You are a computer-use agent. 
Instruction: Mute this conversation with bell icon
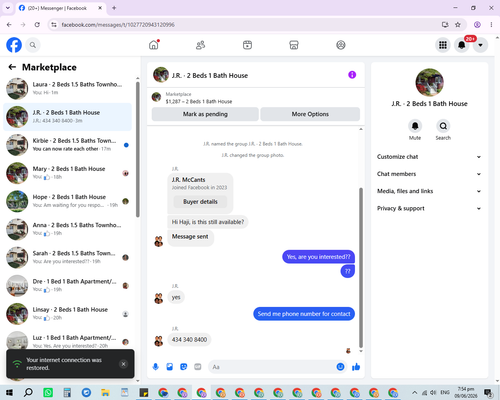click(415, 126)
